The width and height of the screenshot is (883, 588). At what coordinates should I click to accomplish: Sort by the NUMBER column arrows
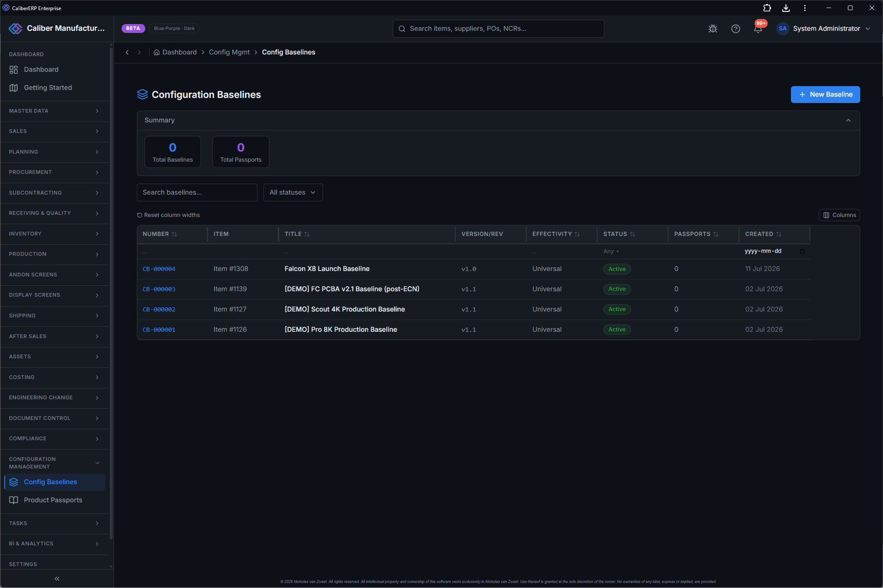[174, 234]
